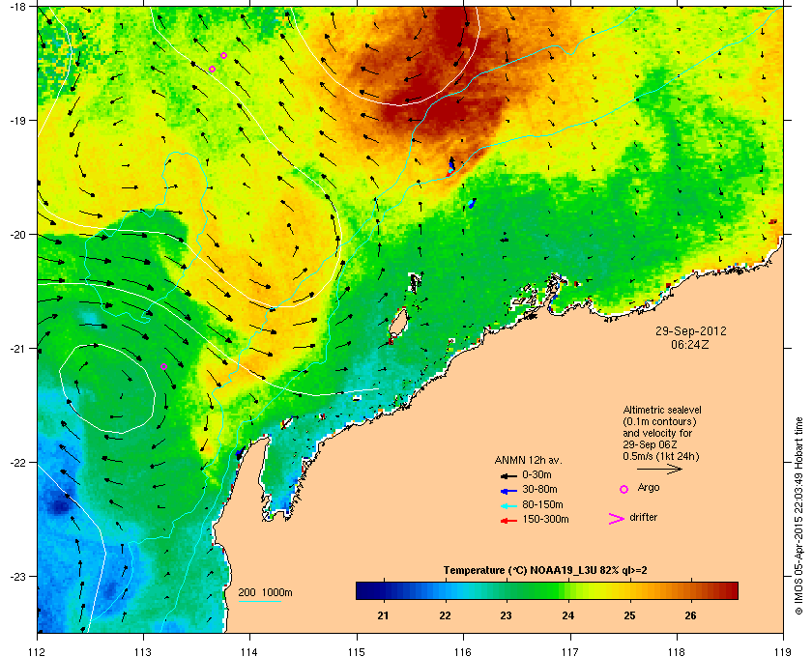Click the Argo float marker near 21.2S 113.2E
Screen dimensions: 812x657
tap(163, 366)
